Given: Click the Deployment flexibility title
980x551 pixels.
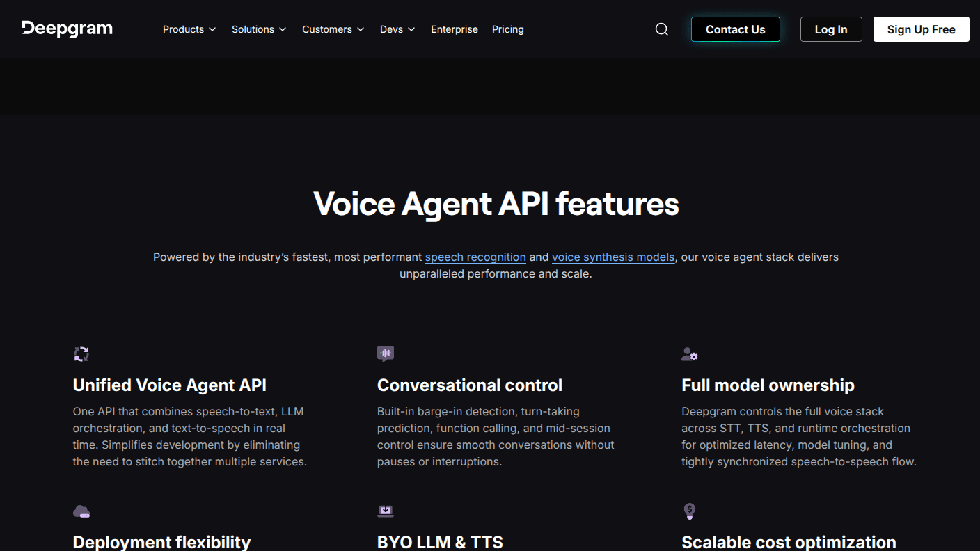Looking at the screenshot, I should [161, 542].
